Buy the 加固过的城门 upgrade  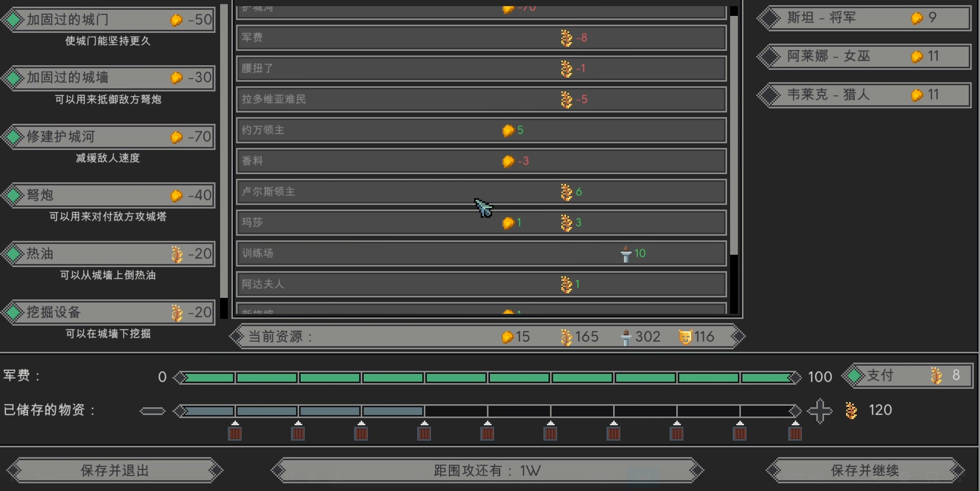click(x=109, y=20)
